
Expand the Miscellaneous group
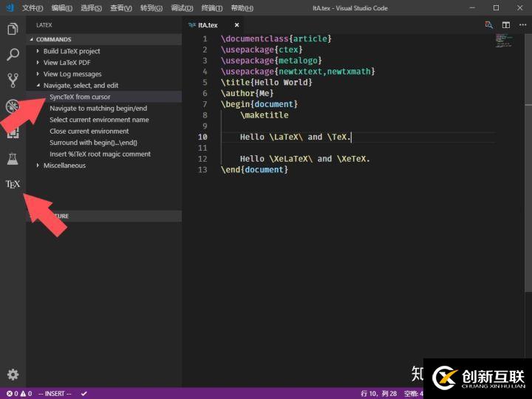tap(64, 166)
